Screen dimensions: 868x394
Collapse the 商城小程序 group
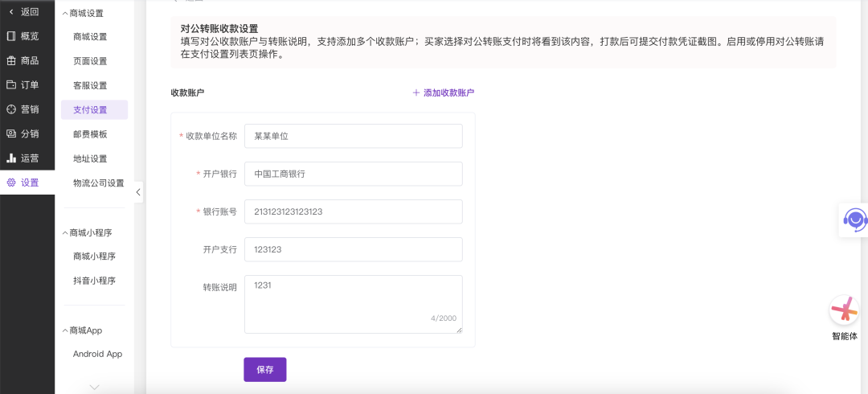(65, 232)
